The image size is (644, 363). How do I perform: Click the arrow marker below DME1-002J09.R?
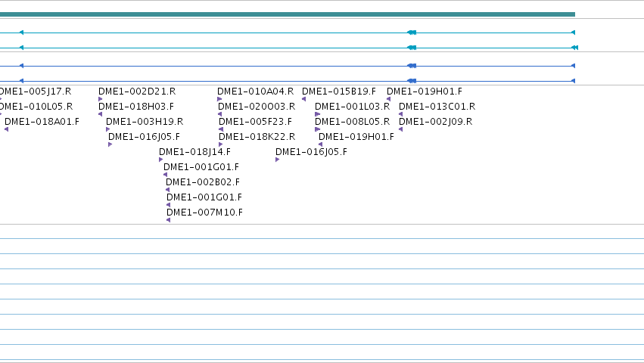click(401, 129)
